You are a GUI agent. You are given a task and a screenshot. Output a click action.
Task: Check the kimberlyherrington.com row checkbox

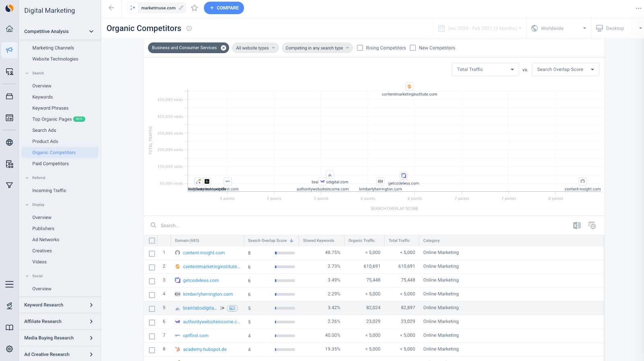click(x=152, y=295)
